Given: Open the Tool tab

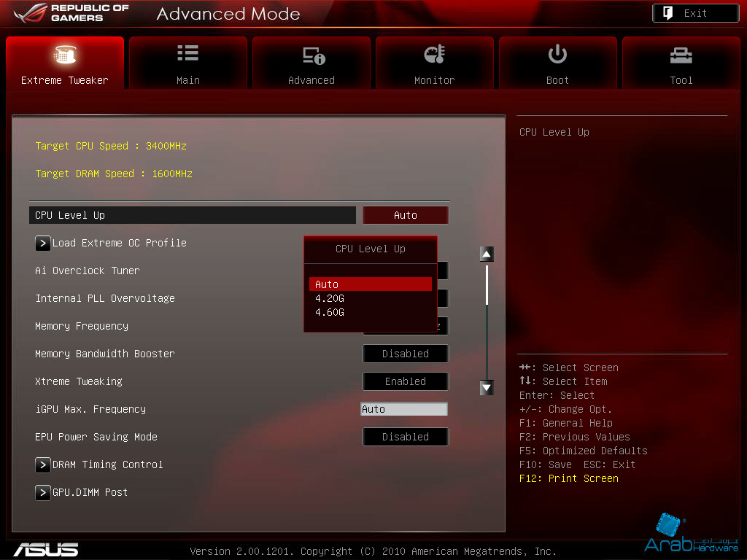Looking at the screenshot, I should 681,63.
